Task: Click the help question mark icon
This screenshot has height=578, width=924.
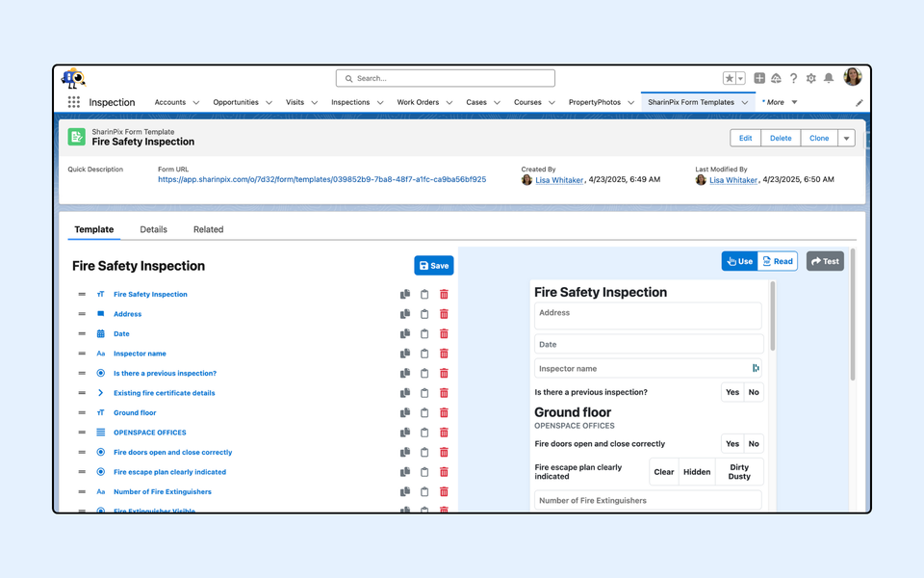Action: [x=793, y=78]
